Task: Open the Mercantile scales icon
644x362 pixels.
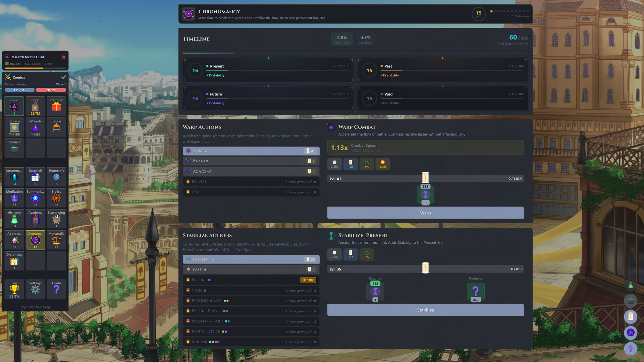Action: (x=56, y=240)
